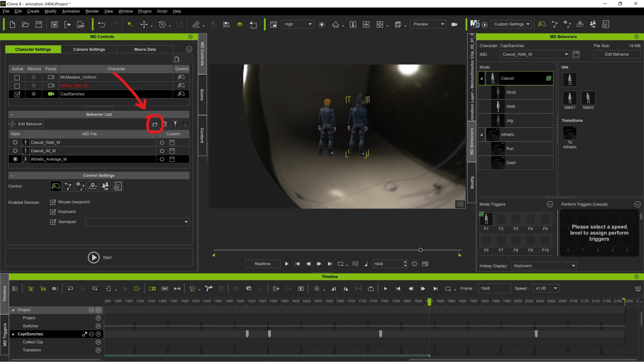The width and height of the screenshot is (644, 362).
Task: Click the timeline zoom magnifier icon
Action: point(317,289)
